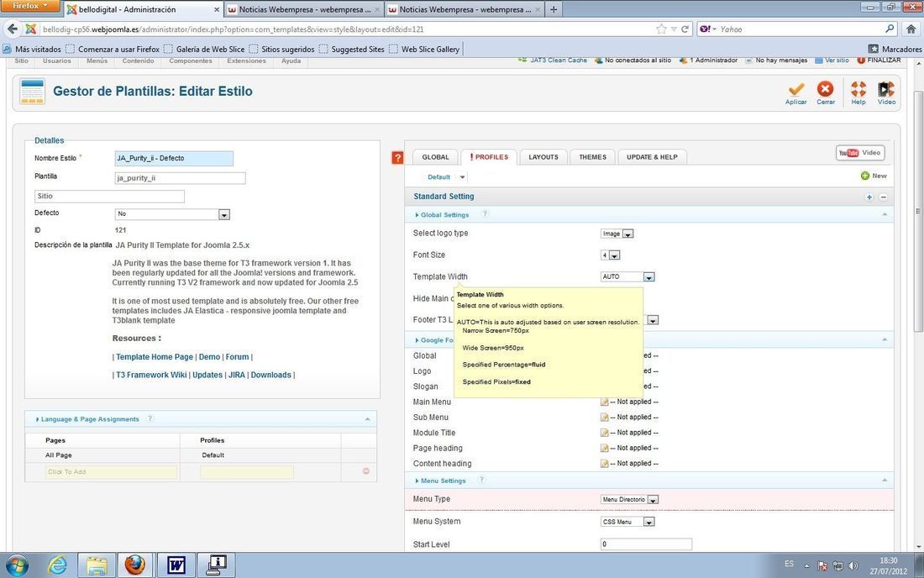
Task: Click the help icon beside Menu Settings
Action: click(x=481, y=481)
